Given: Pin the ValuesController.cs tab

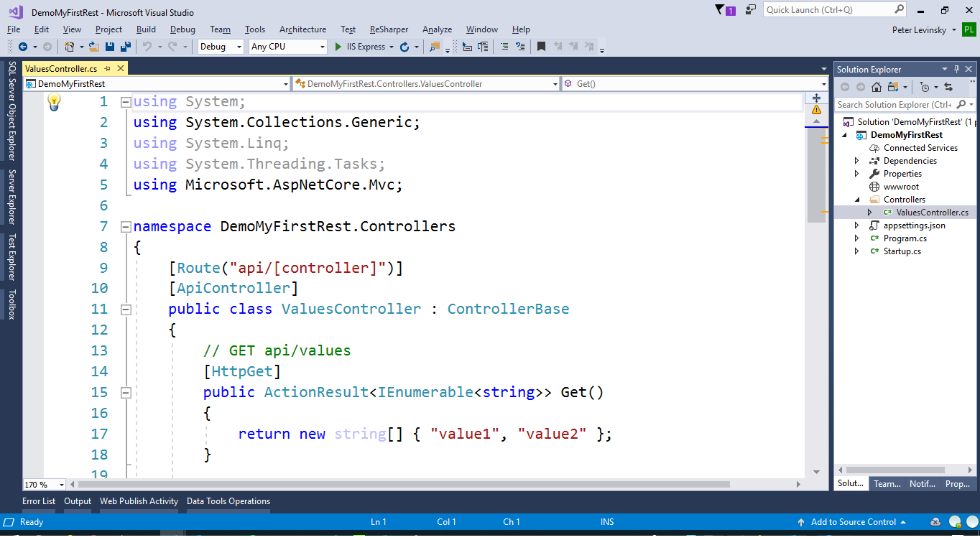Looking at the screenshot, I should (x=108, y=69).
